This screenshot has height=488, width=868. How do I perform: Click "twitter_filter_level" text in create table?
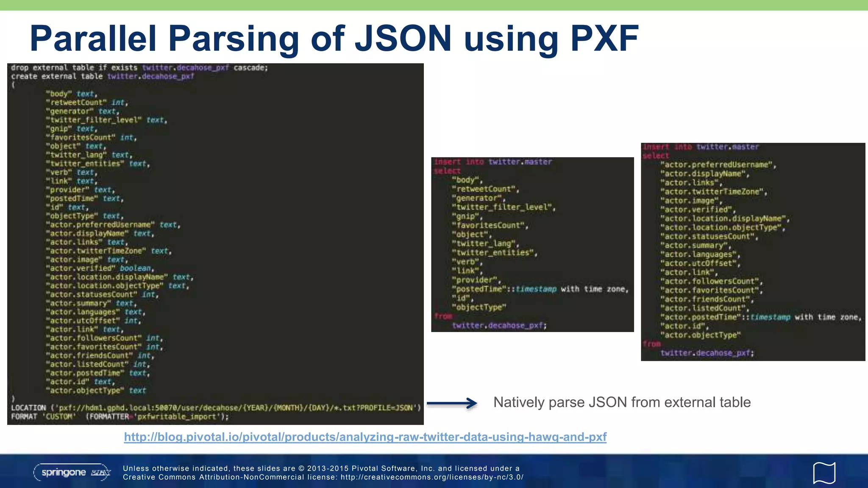106,120
